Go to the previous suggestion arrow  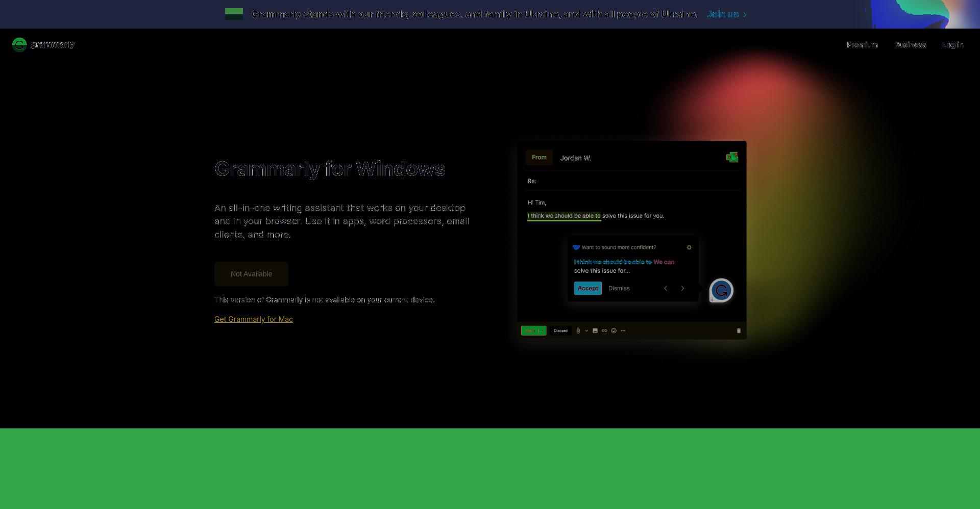point(666,288)
